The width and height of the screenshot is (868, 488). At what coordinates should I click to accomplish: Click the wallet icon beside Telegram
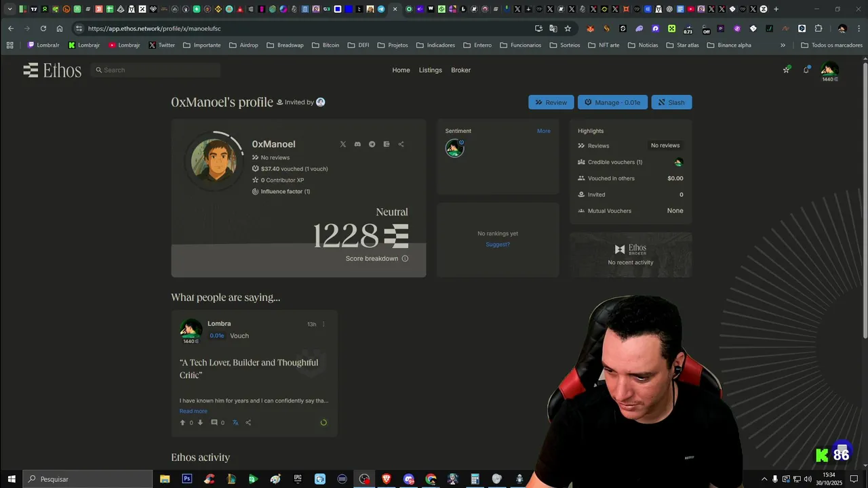(x=387, y=144)
